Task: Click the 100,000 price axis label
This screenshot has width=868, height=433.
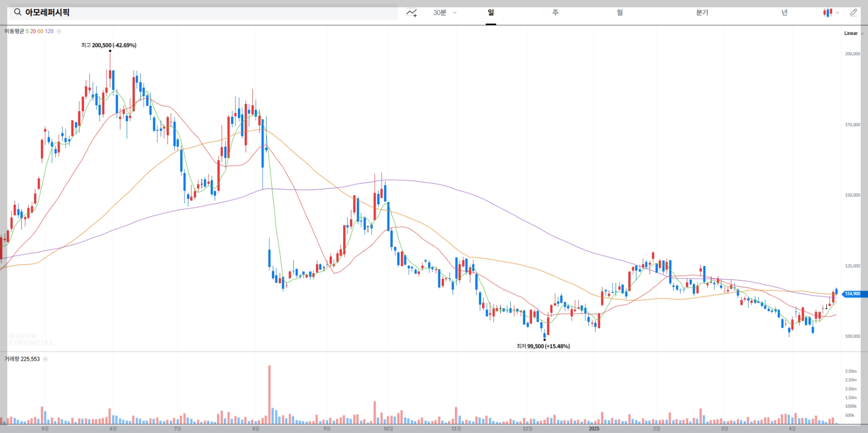Action: pos(852,336)
